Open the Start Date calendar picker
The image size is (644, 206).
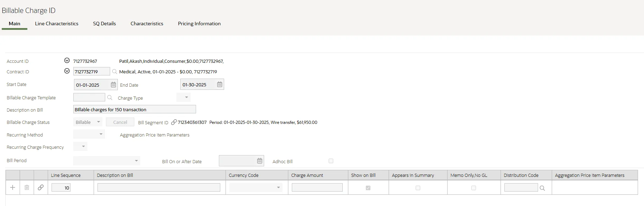click(x=113, y=85)
